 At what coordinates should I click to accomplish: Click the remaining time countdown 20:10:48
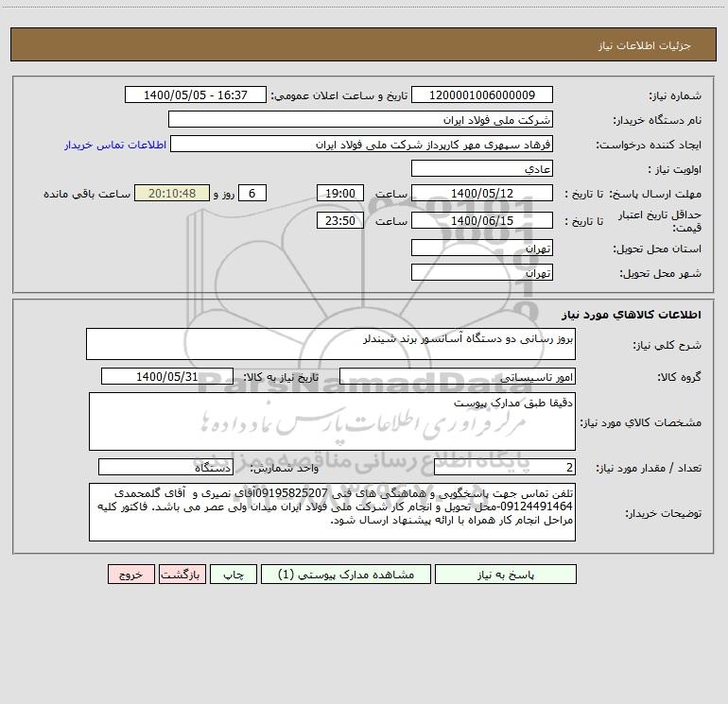pos(172,193)
